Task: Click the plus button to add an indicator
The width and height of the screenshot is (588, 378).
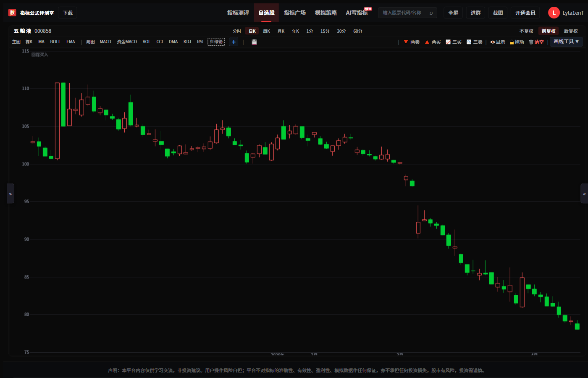Action: (234, 42)
